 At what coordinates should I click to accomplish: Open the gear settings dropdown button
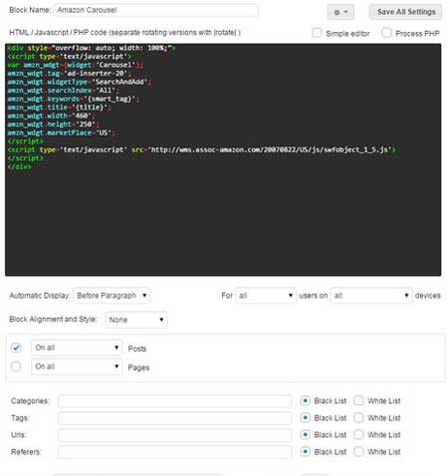[x=340, y=12]
